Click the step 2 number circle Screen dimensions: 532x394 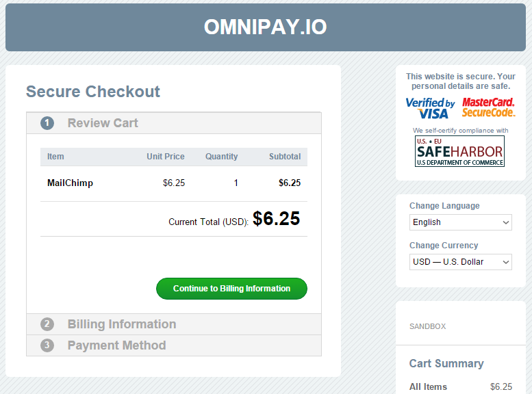pyautogui.click(x=47, y=324)
